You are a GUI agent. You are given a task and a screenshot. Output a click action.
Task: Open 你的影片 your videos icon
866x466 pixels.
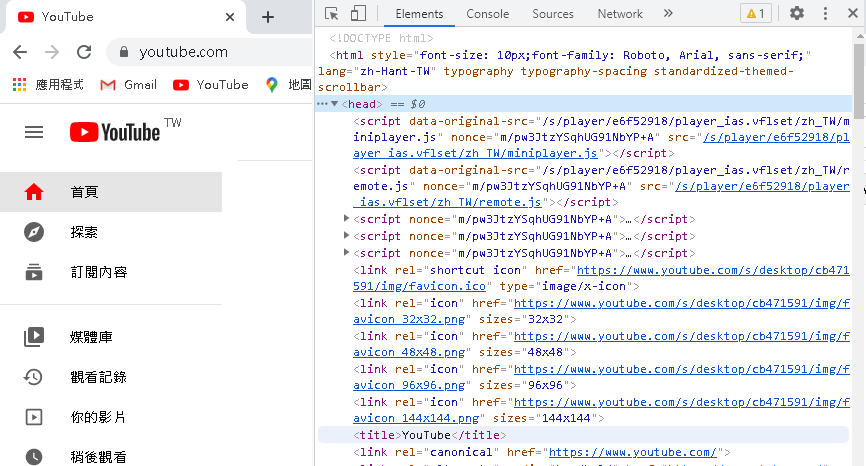34,417
